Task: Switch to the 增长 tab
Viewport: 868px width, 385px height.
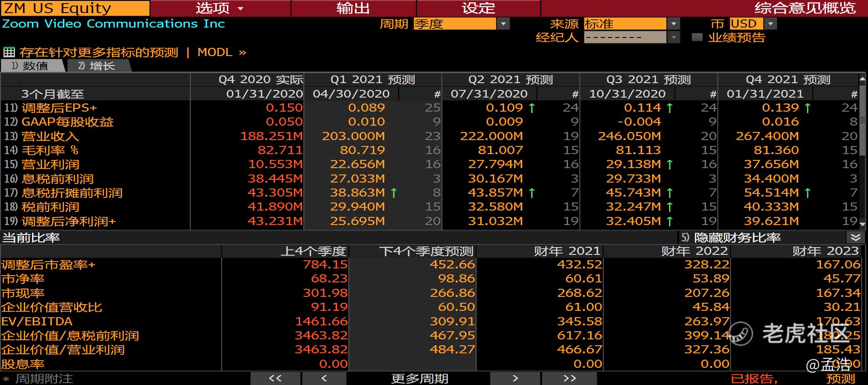Action: pos(99,66)
